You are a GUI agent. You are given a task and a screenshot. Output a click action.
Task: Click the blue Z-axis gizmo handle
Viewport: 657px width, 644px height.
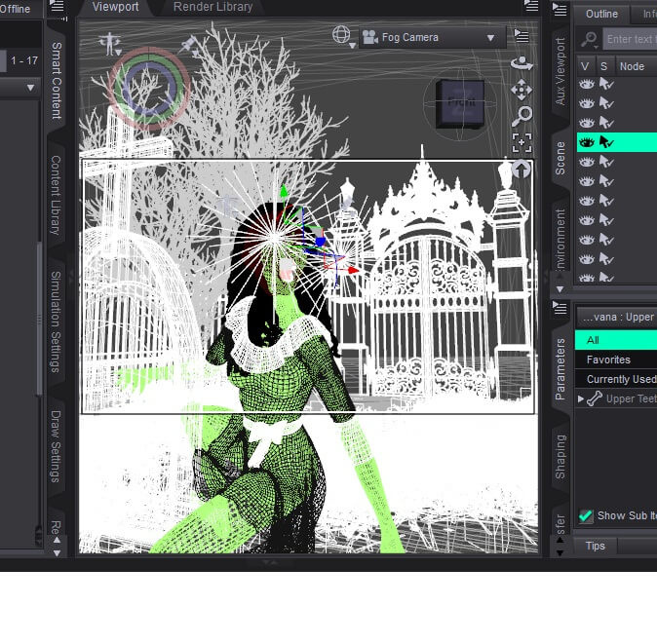pos(320,242)
